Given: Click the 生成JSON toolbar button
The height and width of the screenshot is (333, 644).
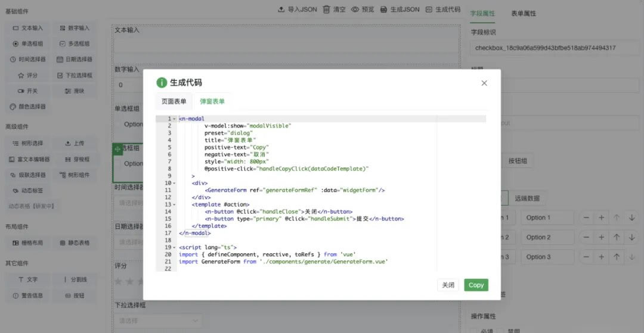Looking at the screenshot, I should (400, 10).
